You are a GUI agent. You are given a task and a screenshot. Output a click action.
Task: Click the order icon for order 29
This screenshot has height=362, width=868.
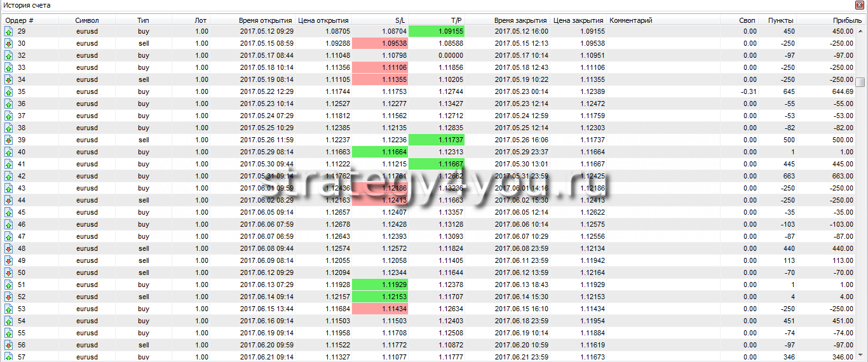[x=9, y=31]
